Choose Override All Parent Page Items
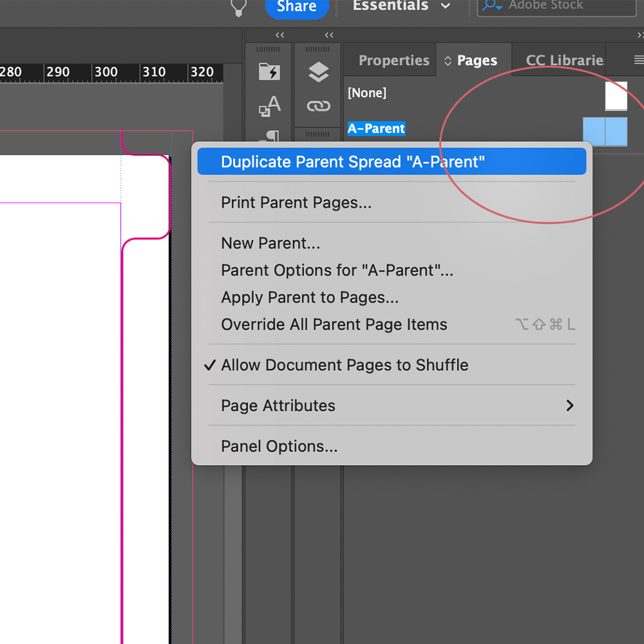Image resolution: width=644 pixels, height=644 pixels. click(x=392, y=325)
